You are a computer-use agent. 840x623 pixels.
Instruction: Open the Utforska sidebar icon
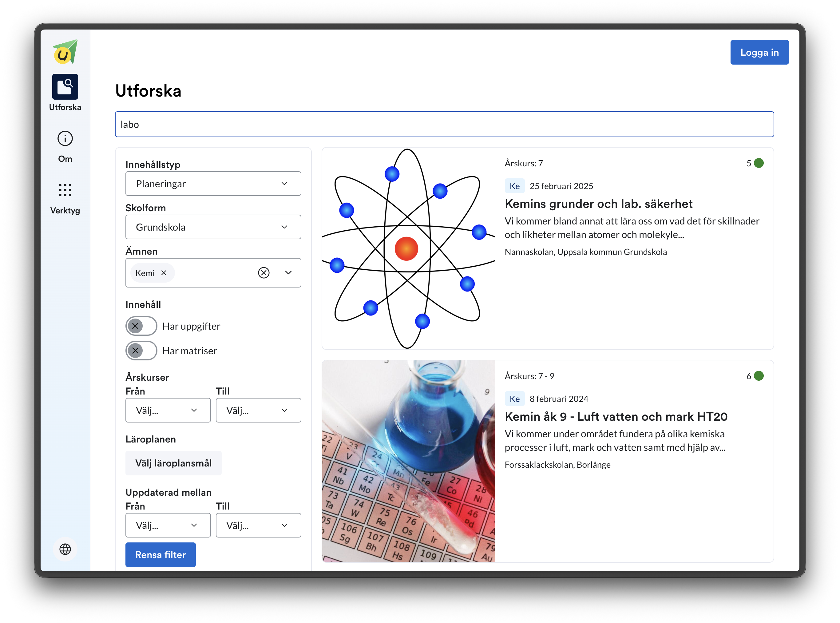point(65,87)
